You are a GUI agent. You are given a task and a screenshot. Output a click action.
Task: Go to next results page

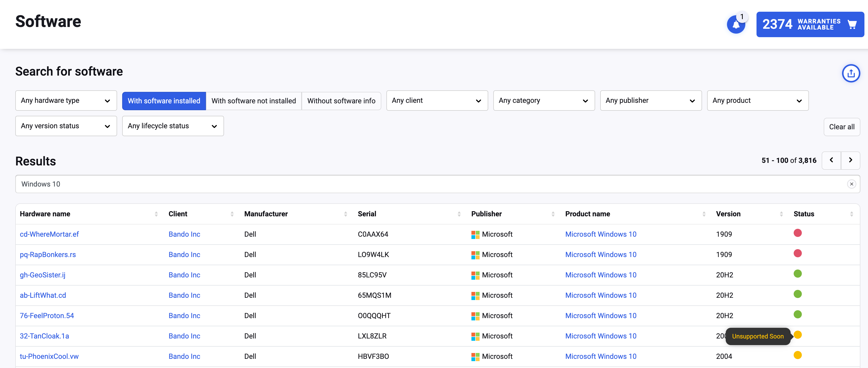tap(850, 160)
